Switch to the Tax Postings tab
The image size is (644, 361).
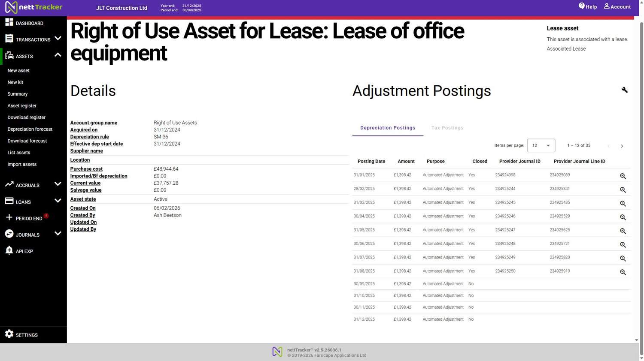click(447, 127)
